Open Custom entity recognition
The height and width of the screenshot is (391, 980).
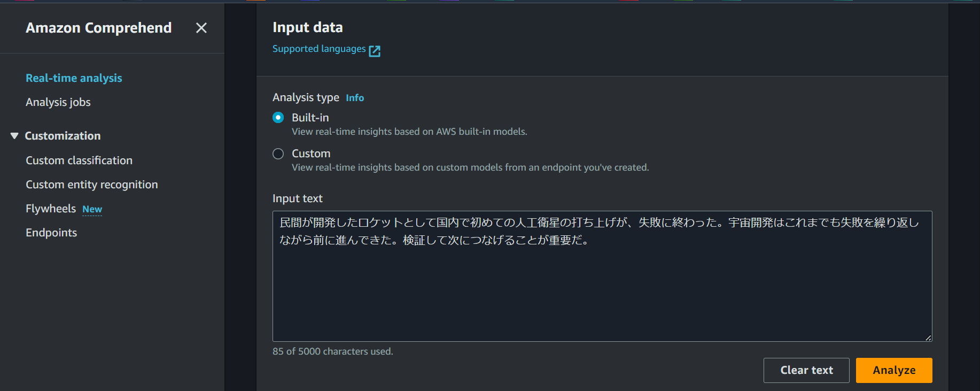(x=92, y=185)
